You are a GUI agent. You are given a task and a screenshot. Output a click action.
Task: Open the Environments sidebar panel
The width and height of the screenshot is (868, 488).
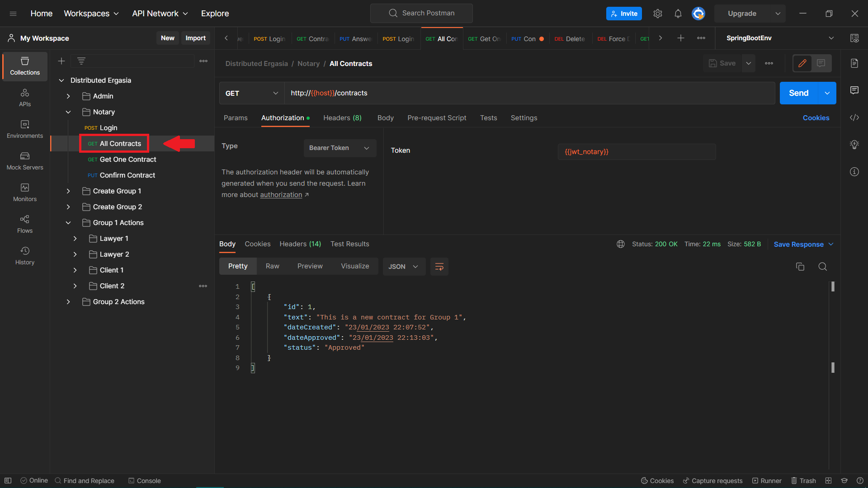pyautogui.click(x=25, y=130)
